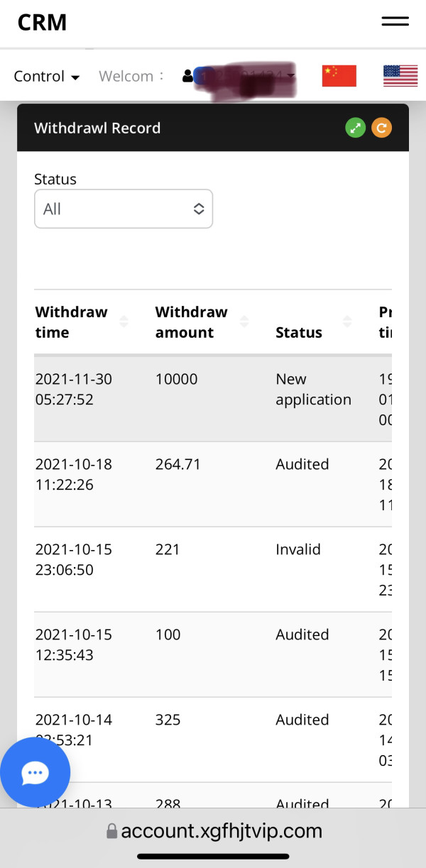Sort table by Status column
This screenshot has width=426, height=868.
coord(347,322)
